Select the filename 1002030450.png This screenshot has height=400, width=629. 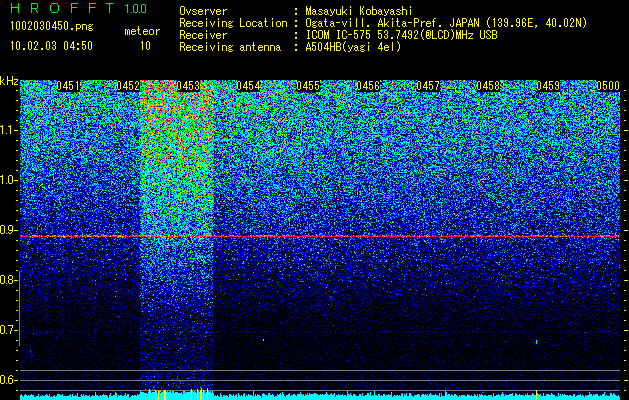pos(51,26)
